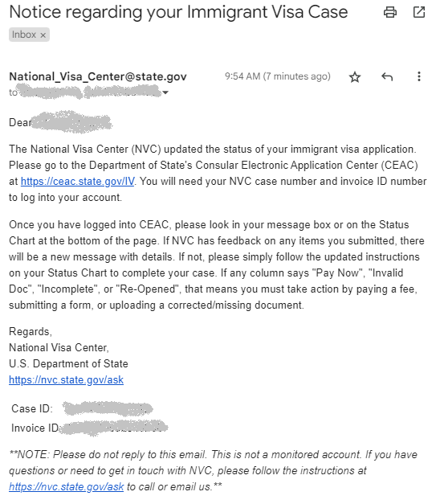Expand recipient details dropdown arrow

165,92
